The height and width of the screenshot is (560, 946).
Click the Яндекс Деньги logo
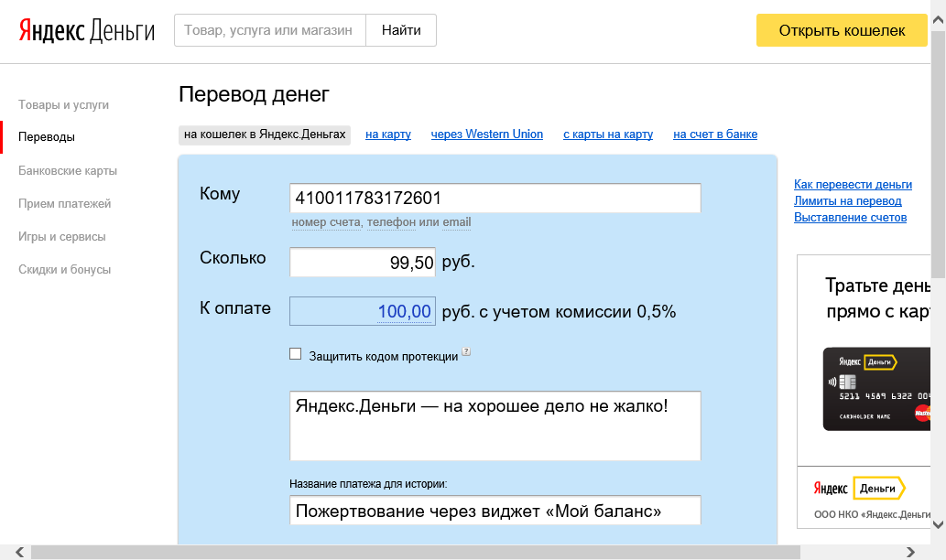click(87, 30)
